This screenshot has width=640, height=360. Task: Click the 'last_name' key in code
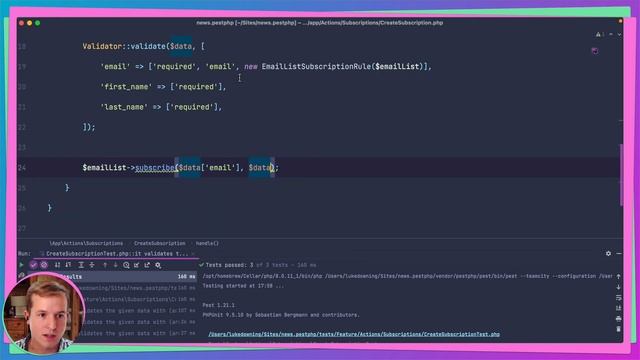pyautogui.click(x=124, y=107)
